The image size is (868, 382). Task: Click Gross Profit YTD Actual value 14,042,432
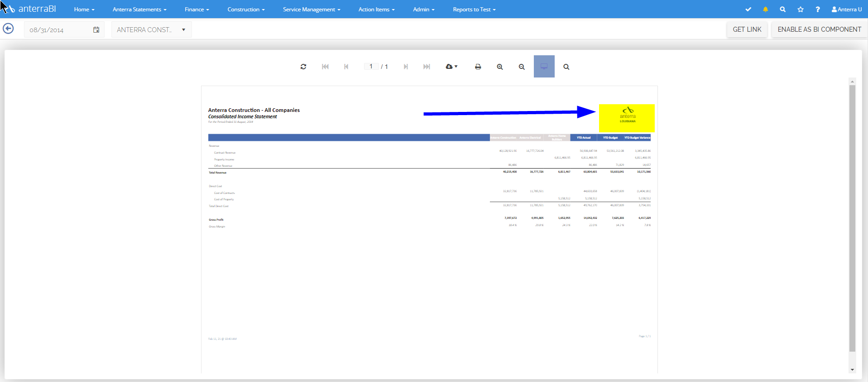pos(590,218)
